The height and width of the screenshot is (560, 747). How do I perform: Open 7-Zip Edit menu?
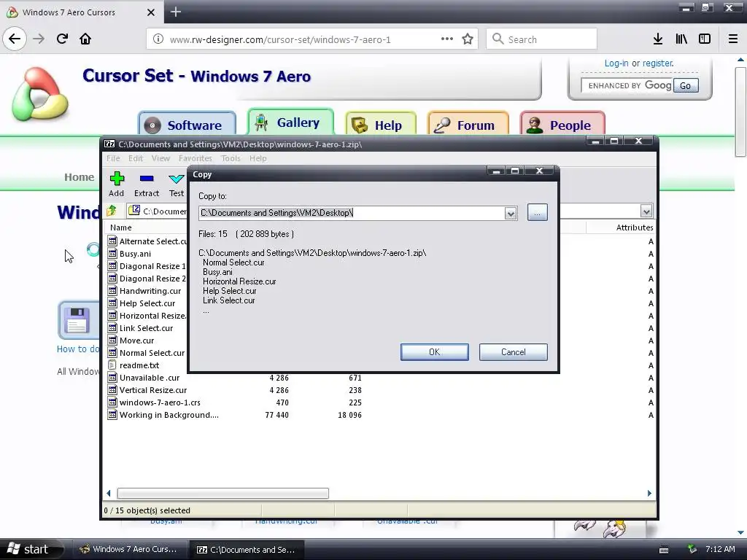click(x=135, y=158)
